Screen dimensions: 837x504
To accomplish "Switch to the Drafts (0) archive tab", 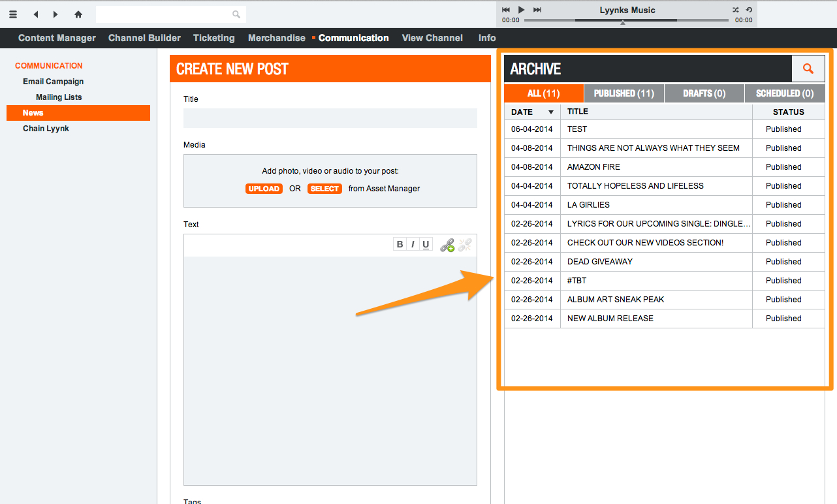I will click(704, 93).
